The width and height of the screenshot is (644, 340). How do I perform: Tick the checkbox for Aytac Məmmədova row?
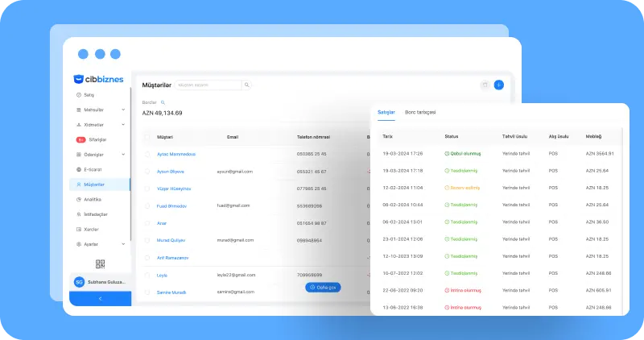tap(147, 154)
